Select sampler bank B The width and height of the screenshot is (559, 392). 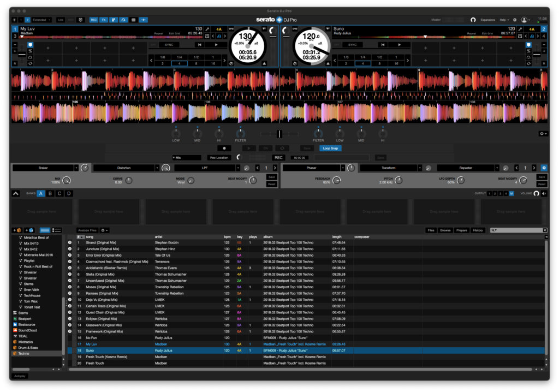(50, 193)
